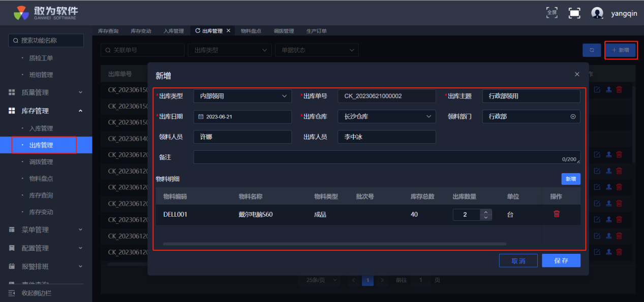Add a material row with blue 新增
644x302 pixels.
point(570,179)
